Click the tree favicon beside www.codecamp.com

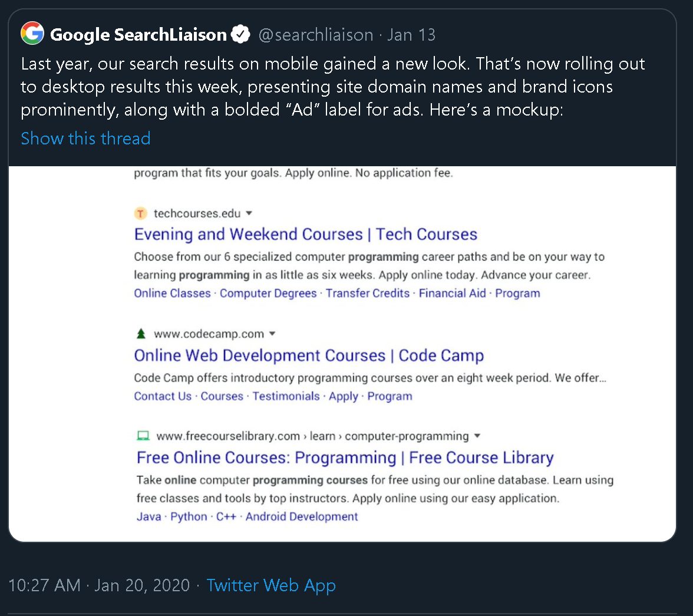pos(141,333)
